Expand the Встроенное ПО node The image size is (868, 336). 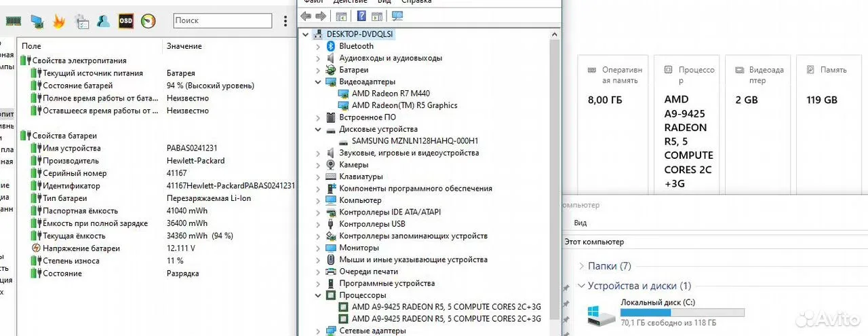pyautogui.click(x=318, y=117)
